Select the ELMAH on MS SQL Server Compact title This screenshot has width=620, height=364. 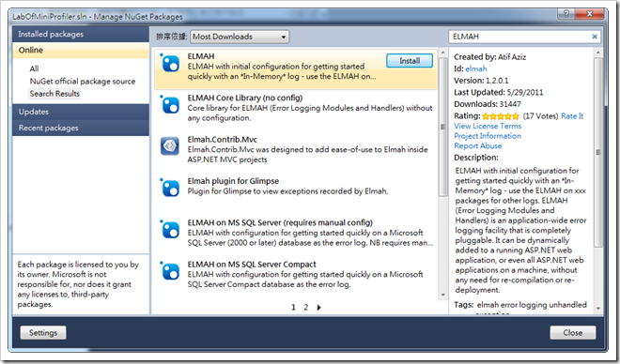pos(252,265)
